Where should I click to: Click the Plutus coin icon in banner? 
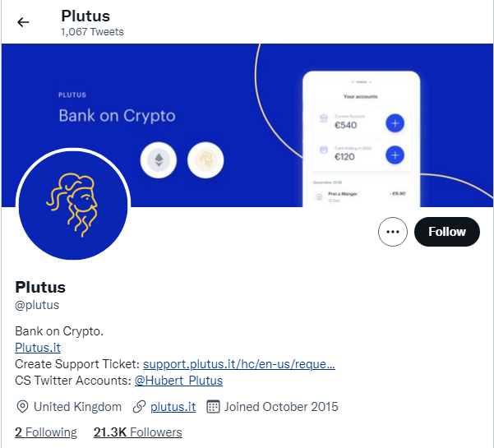click(205, 160)
